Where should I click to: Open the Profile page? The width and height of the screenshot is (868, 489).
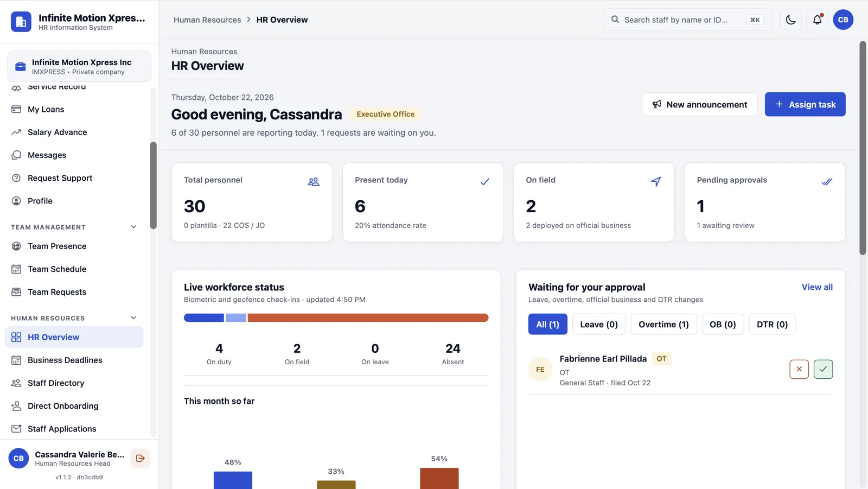tap(75, 201)
